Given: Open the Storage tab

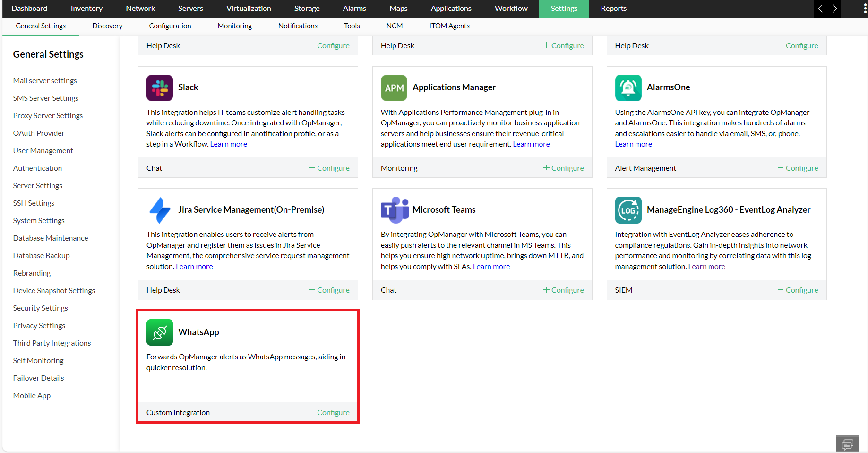Looking at the screenshot, I should [x=307, y=9].
